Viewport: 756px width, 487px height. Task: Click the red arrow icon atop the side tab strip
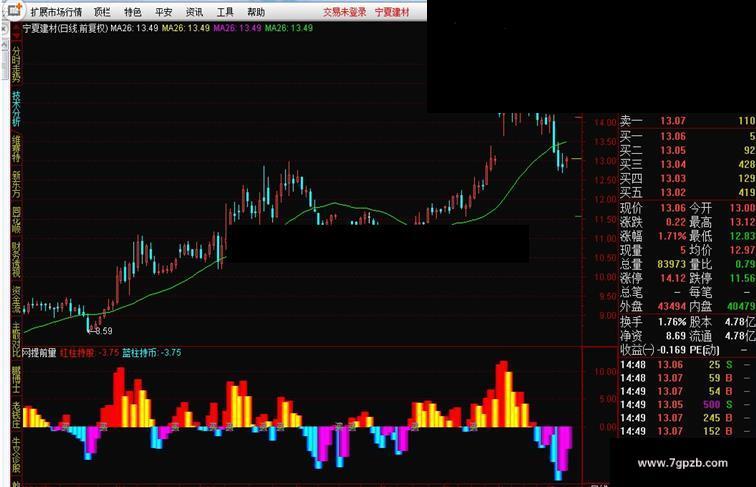[16, 34]
